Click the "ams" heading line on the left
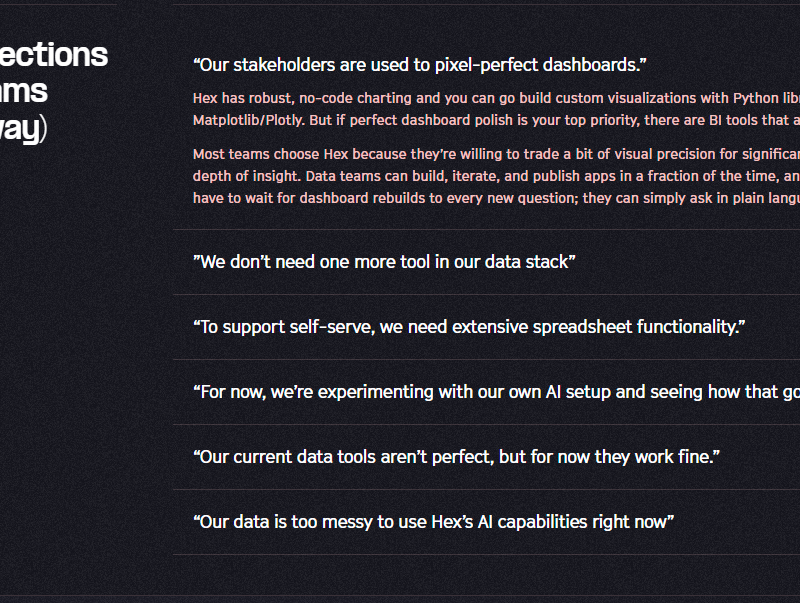 24,91
